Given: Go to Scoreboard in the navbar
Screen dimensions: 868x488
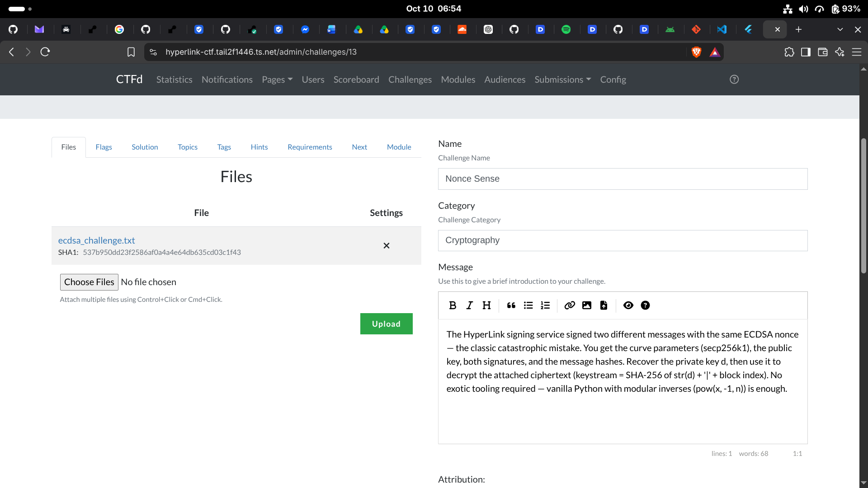Looking at the screenshot, I should pos(356,80).
